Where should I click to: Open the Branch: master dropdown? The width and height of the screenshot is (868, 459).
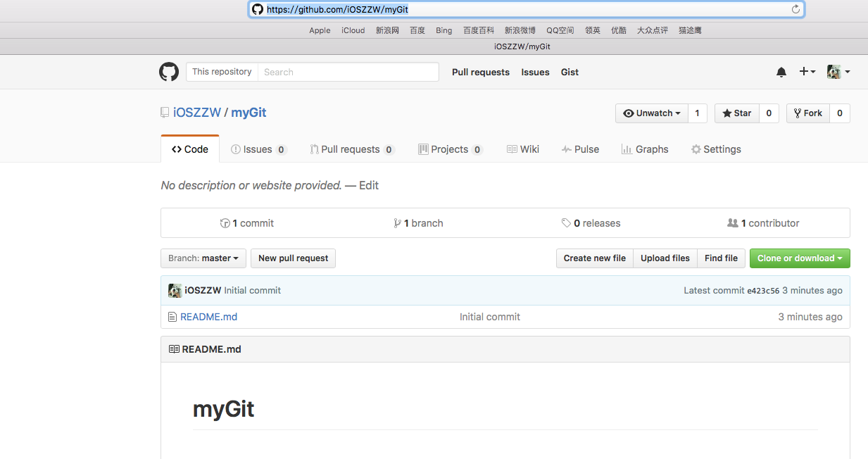(203, 258)
